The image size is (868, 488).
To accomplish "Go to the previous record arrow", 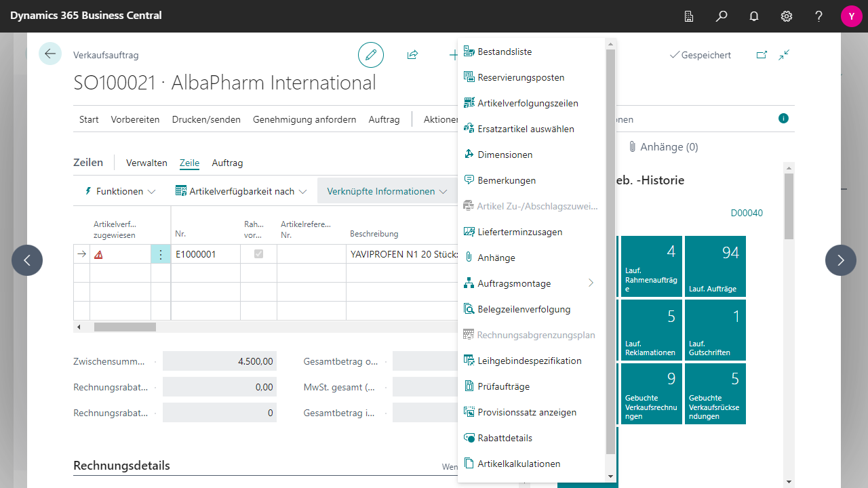I will tap(27, 260).
